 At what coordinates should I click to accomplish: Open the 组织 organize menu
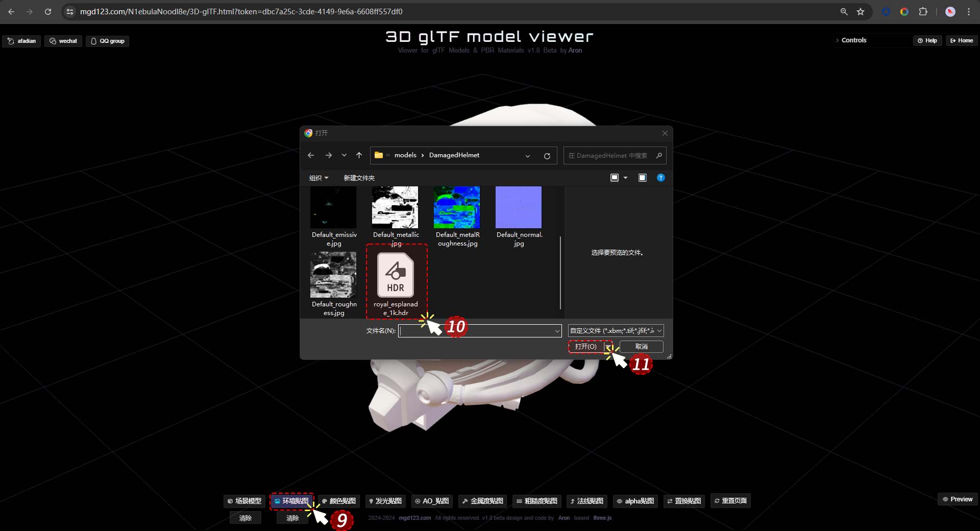[318, 178]
